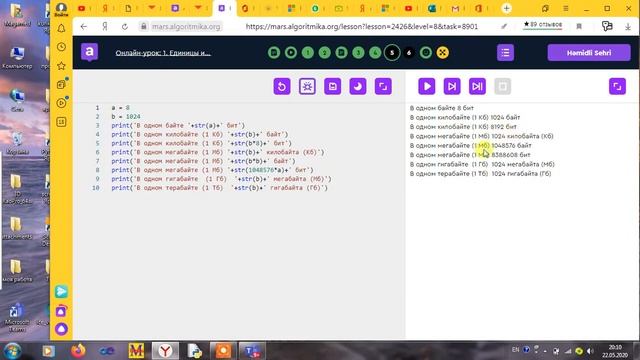Click the fast forward execution button

477,87
